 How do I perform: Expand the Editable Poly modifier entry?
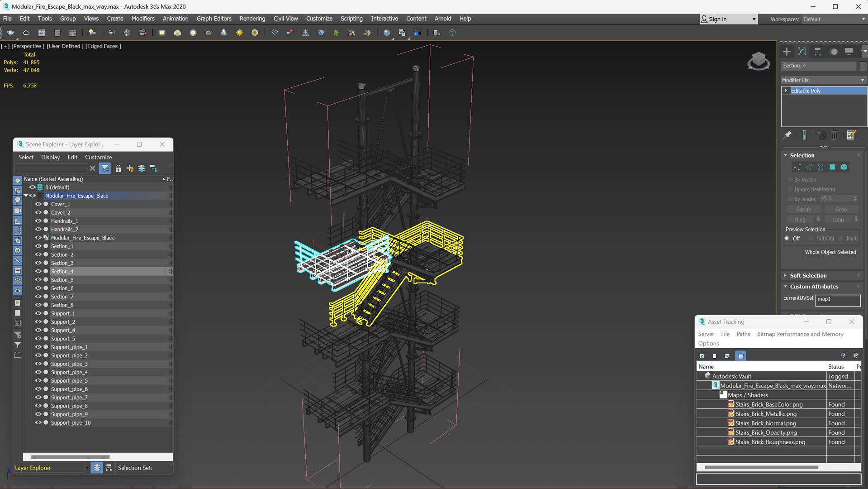coord(786,91)
